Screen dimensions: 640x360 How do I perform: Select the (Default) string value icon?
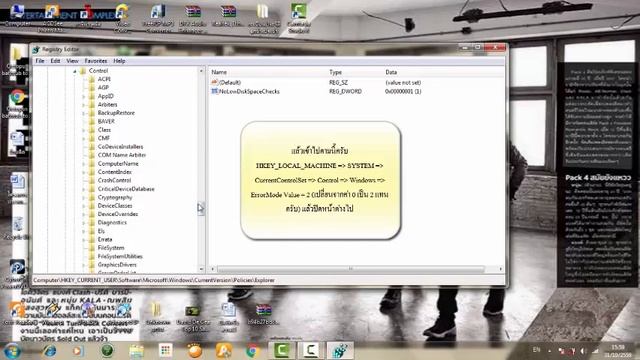tap(215, 82)
